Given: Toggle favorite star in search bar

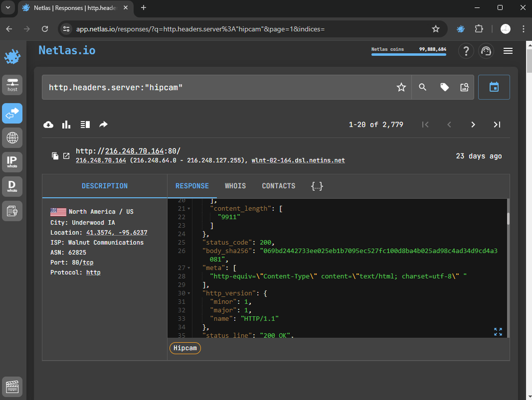Looking at the screenshot, I should coord(401,87).
